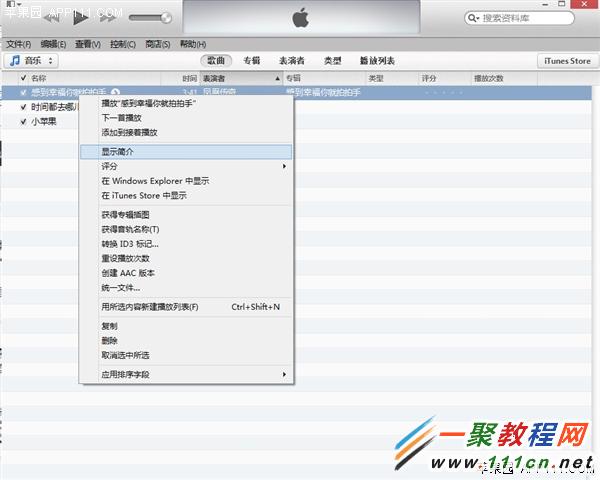Open the 音乐 library dropdown
600x480 pixels.
(31, 60)
